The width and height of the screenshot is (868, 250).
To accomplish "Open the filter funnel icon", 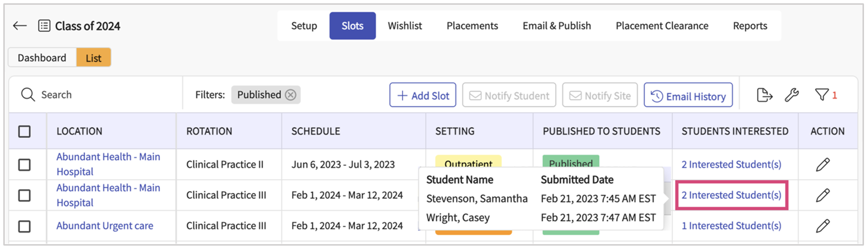I will pyautogui.click(x=822, y=95).
